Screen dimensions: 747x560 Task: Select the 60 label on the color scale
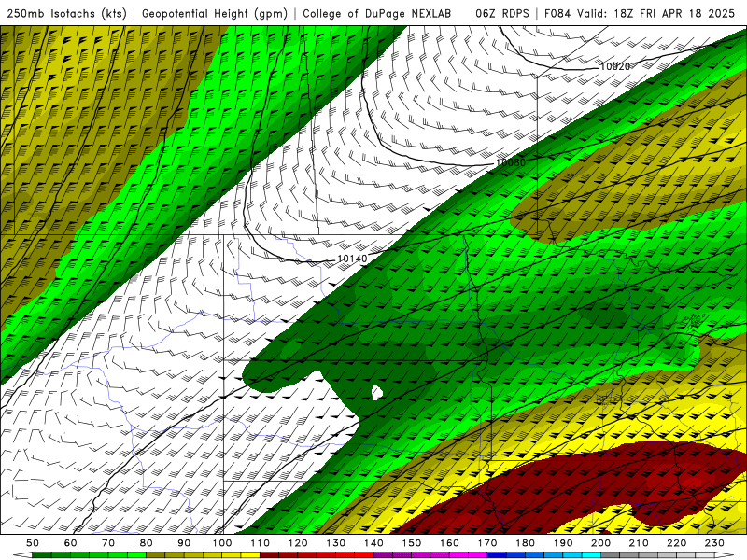point(71,543)
